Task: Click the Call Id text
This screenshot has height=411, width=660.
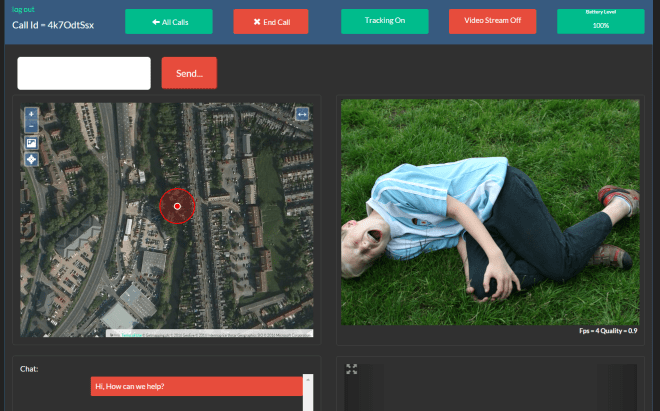Action: (54, 24)
